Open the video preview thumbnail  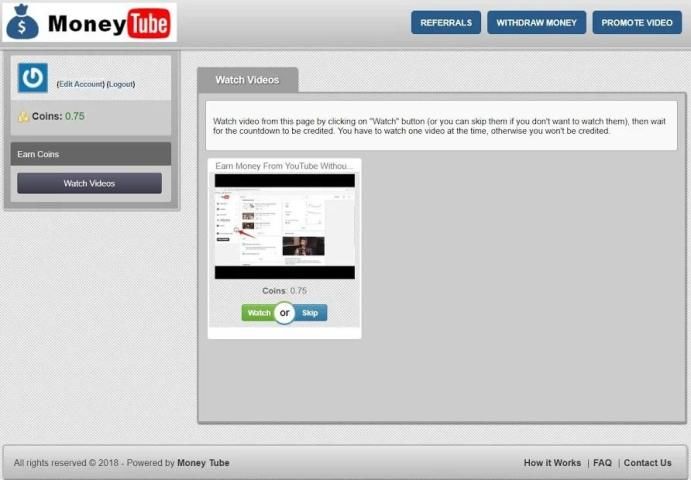coord(284,226)
